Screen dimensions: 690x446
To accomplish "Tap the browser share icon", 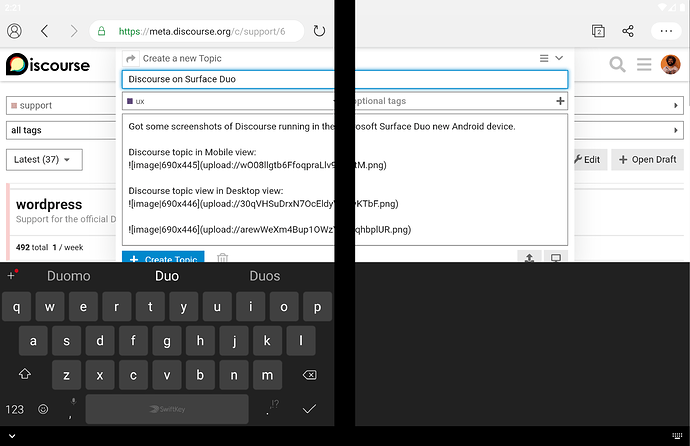I will coord(628,31).
